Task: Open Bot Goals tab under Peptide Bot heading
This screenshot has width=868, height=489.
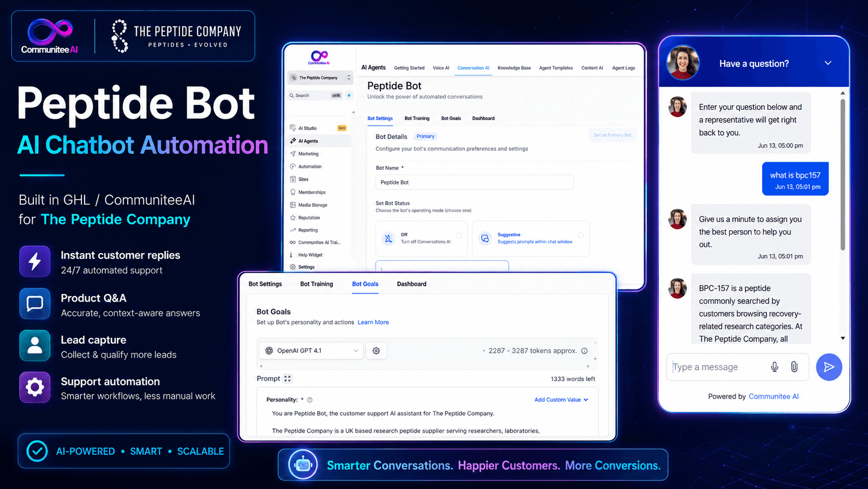Action: (451, 118)
